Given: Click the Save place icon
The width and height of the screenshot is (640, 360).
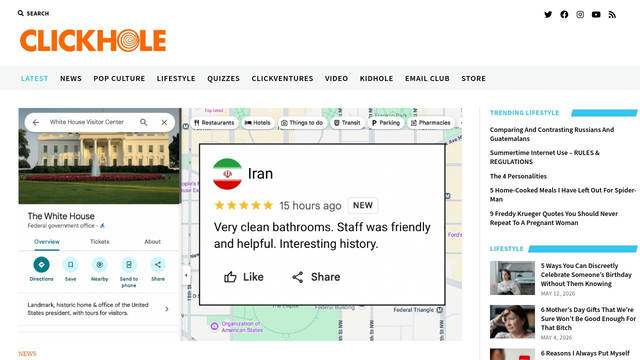Looking at the screenshot, I should (70, 265).
